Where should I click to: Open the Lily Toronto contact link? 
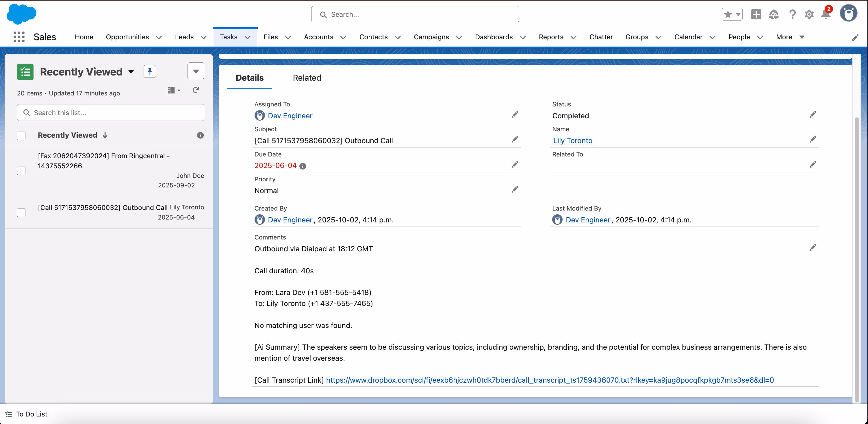click(572, 141)
